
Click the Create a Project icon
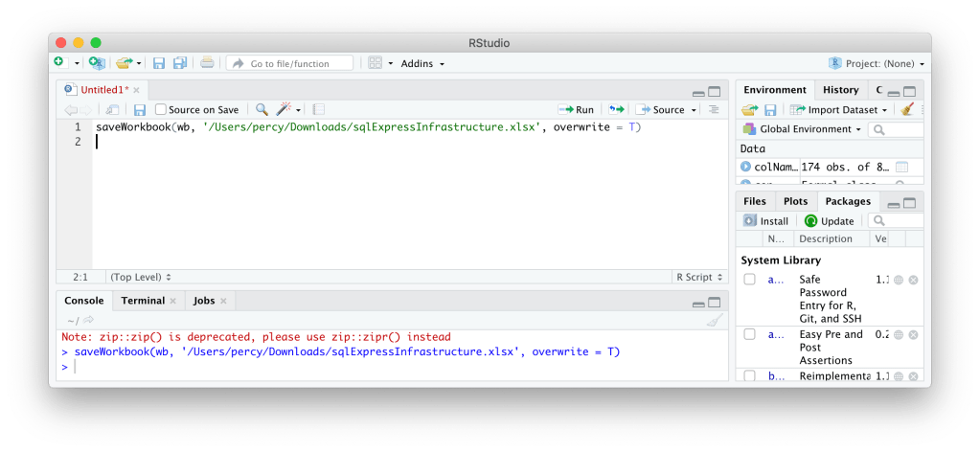(x=96, y=63)
